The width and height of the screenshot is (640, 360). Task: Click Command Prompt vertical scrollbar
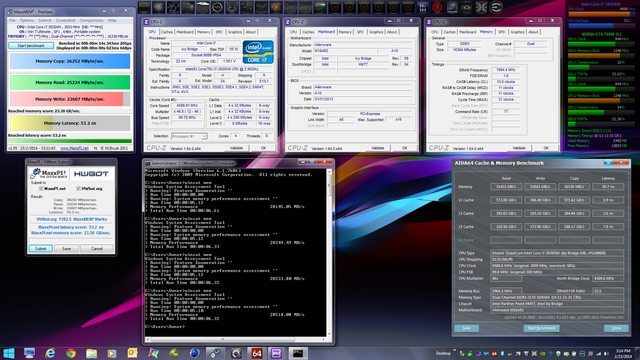329,253
